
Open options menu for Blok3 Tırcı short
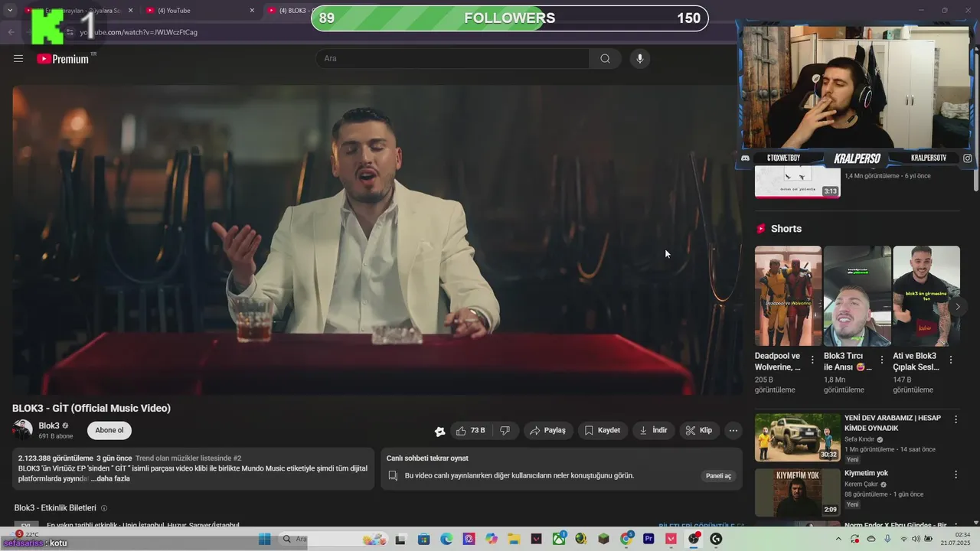pyautogui.click(x=882, y=360)
